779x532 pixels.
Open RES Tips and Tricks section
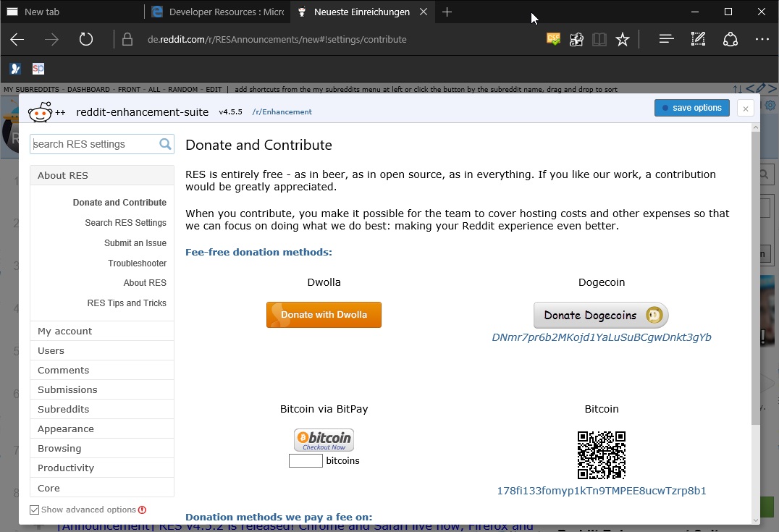pyautogui.click(x=127, y=303)
